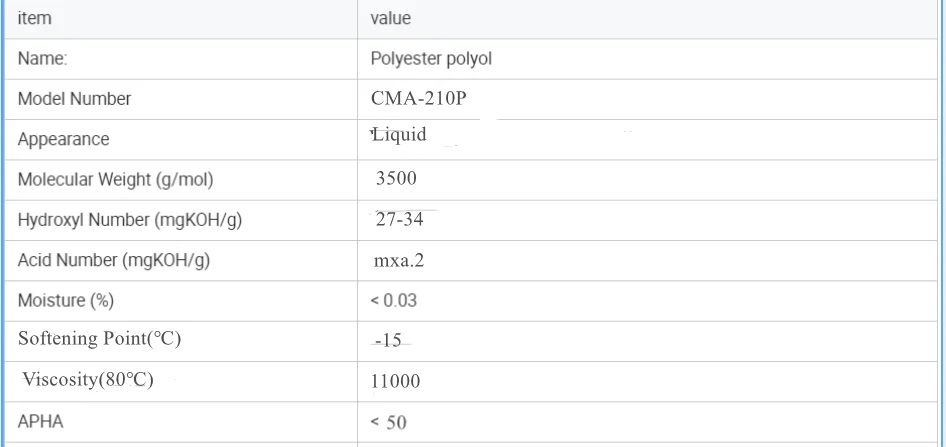Select the 'Viscosity(80°C)' label cell
Screen dimensions: 946x447
88,380
